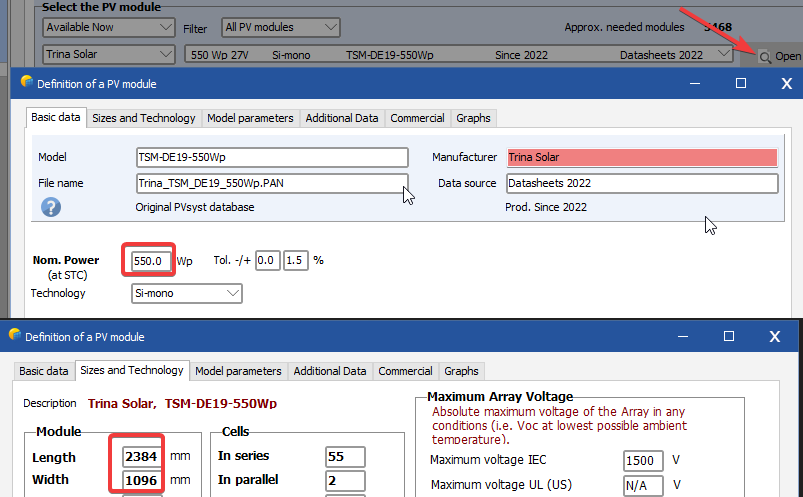This screenshot has height=497, width=803.
Task: Click PVsyst logo in lower Definition window title
Action: coord(15,335)
